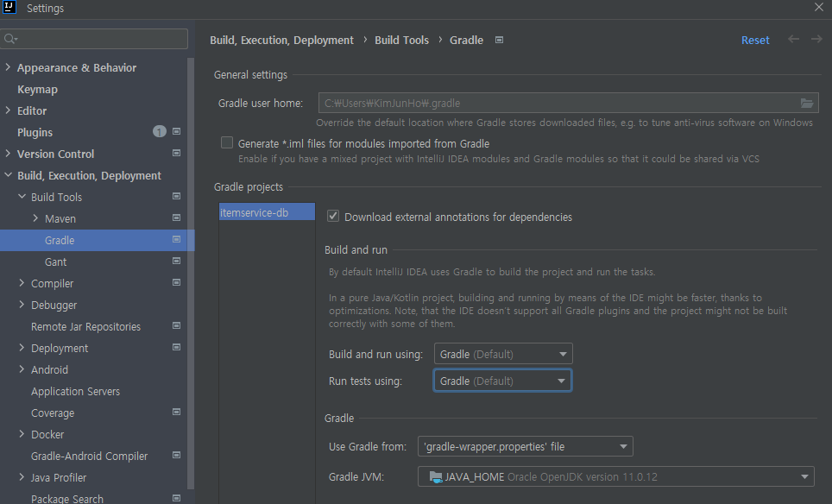This screenshot has width=832, height=504.
Task: Open Build and run using dropdown
Action: pos(503,354)
